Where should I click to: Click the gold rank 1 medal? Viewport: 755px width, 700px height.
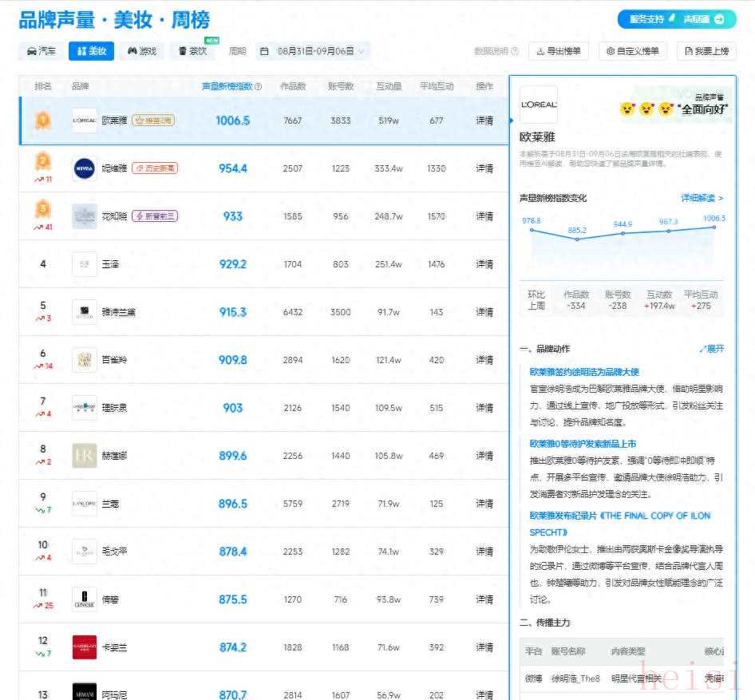pyautogui.click(x=42, y=121)
